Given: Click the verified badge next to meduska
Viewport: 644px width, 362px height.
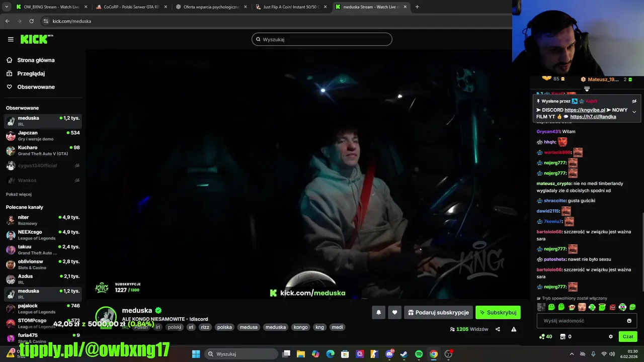Looking at the screenshot, I should tap(158, 310).
